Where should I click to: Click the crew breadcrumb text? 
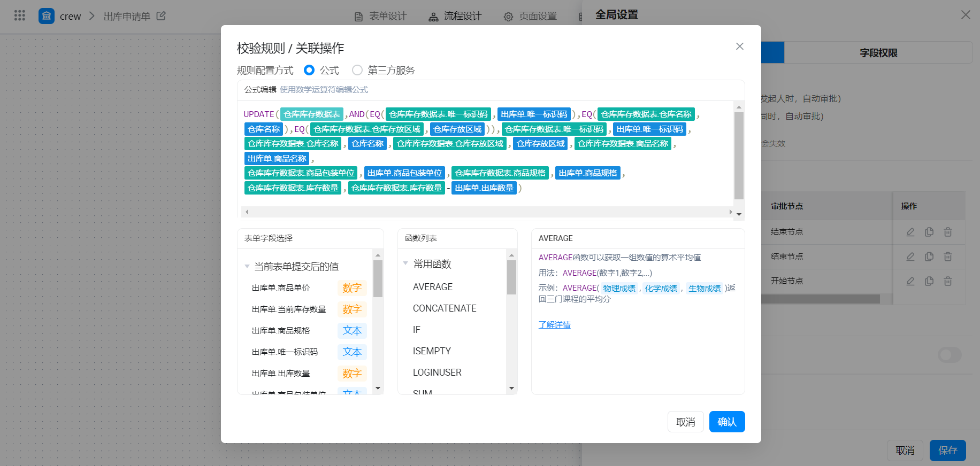(x=70, y=17)
